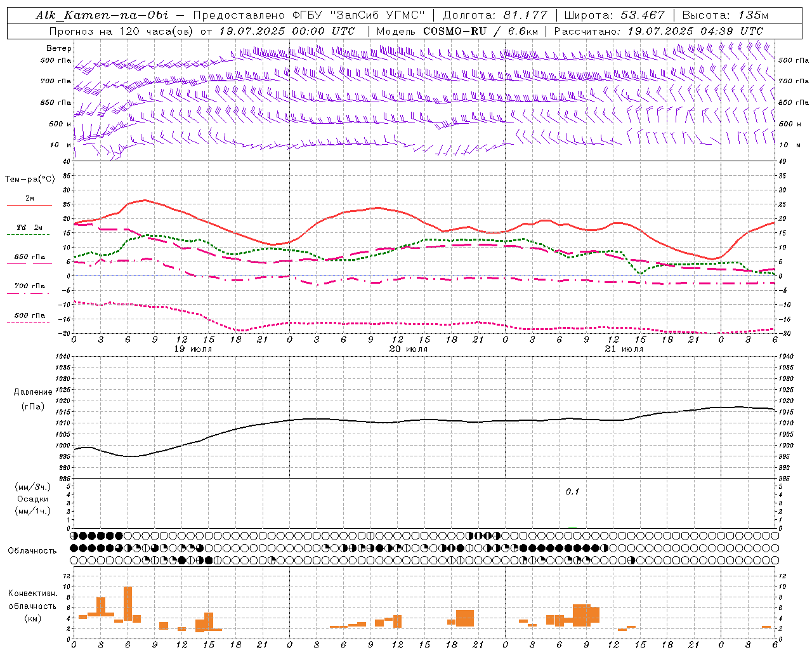
Task: Click the "21 июля" date label
Action: (x=624, y=349)
